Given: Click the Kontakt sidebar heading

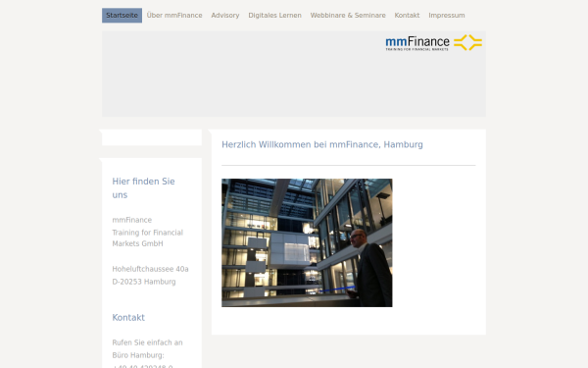Looking at the screenshot, I should tap(128, 318).
